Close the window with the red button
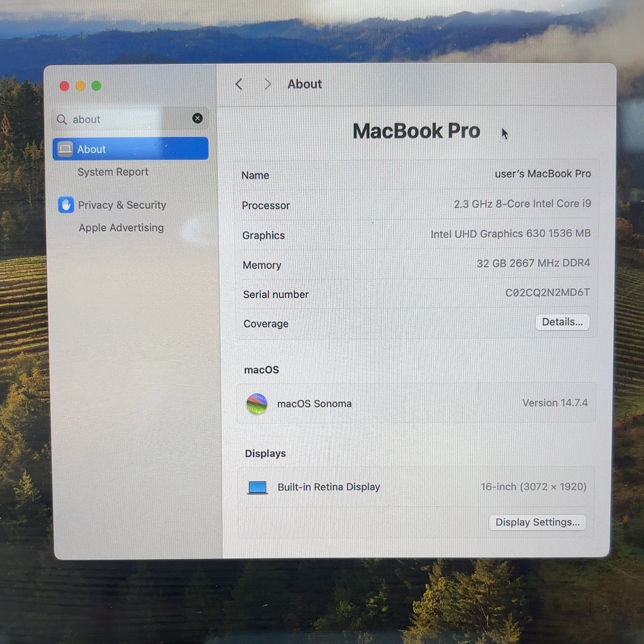The height and width of the screenshot is (644, 644). pyautogui.click(x=64, y=86)
